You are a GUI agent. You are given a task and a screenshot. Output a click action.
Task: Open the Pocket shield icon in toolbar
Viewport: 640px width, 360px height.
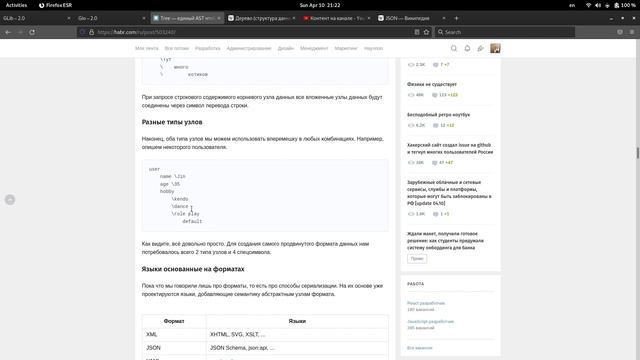[x=620, y=32]
